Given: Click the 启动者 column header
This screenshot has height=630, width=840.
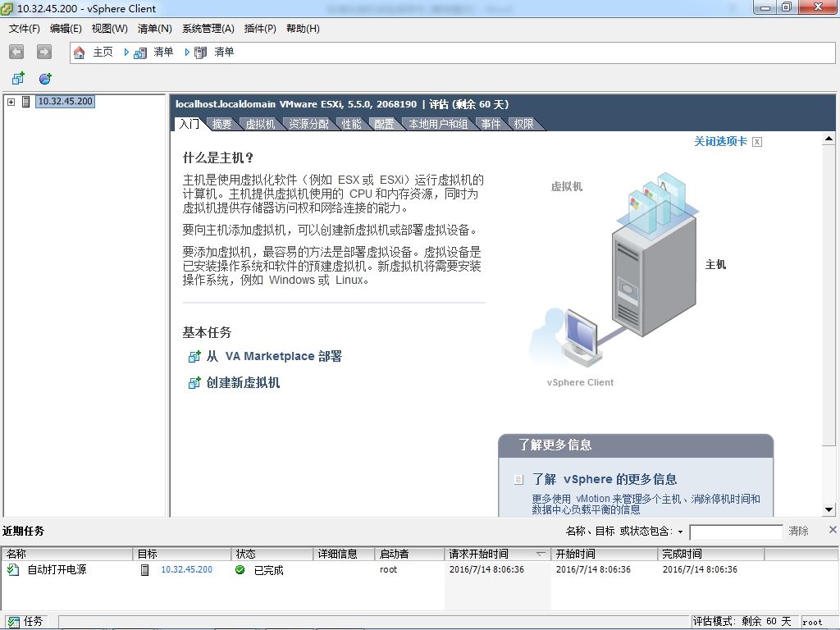Looking at the screenshot, I should pyautogui.click(x=409, y=554).
